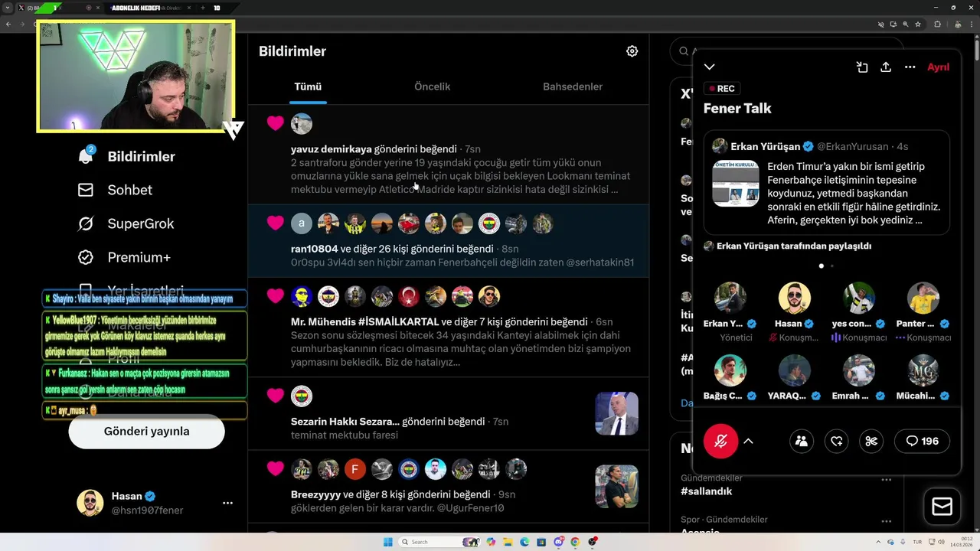Click the heart icon on ran10804 notification

click(x=276, y=223)
